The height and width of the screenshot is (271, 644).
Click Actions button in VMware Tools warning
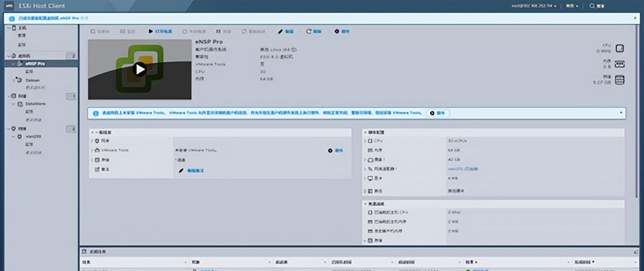pos(438,113)
